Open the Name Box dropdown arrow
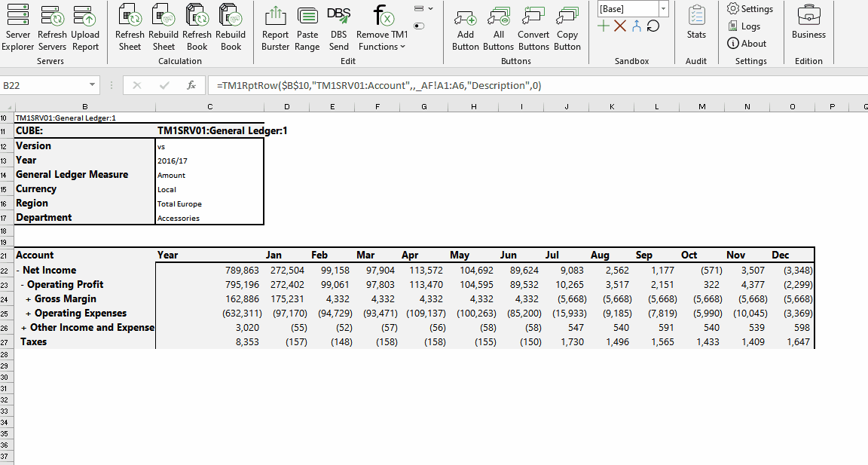868x465 pixels. (x=92, y=85)
